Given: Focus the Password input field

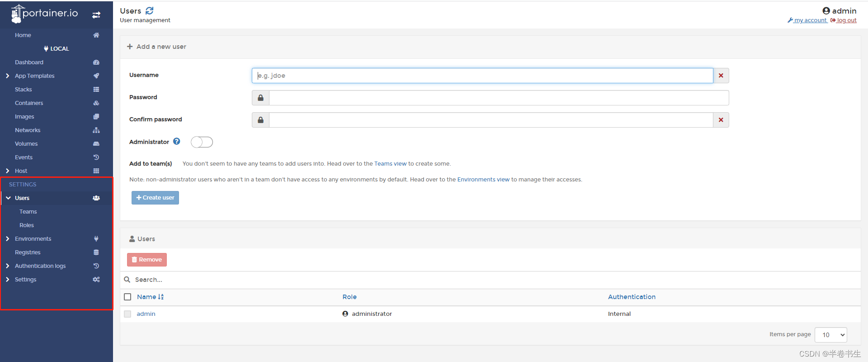Looking at the screenshot, I should coord(499,98).
